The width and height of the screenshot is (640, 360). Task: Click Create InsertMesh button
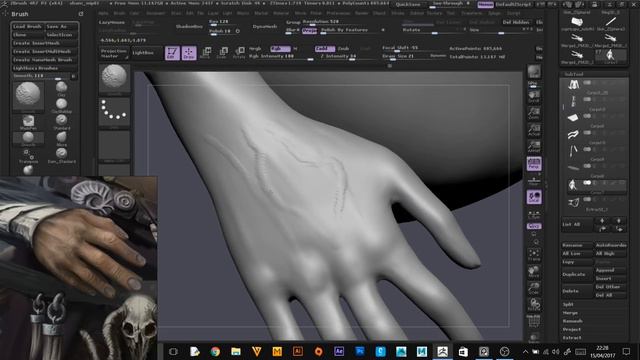(x=45, y=43)
